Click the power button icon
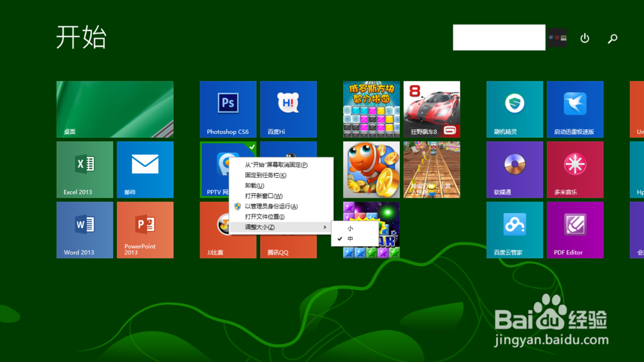 point(585,38)
